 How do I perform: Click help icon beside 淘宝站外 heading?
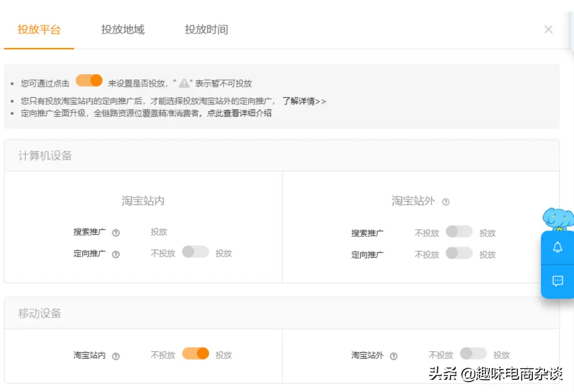(x=445, y=202)
